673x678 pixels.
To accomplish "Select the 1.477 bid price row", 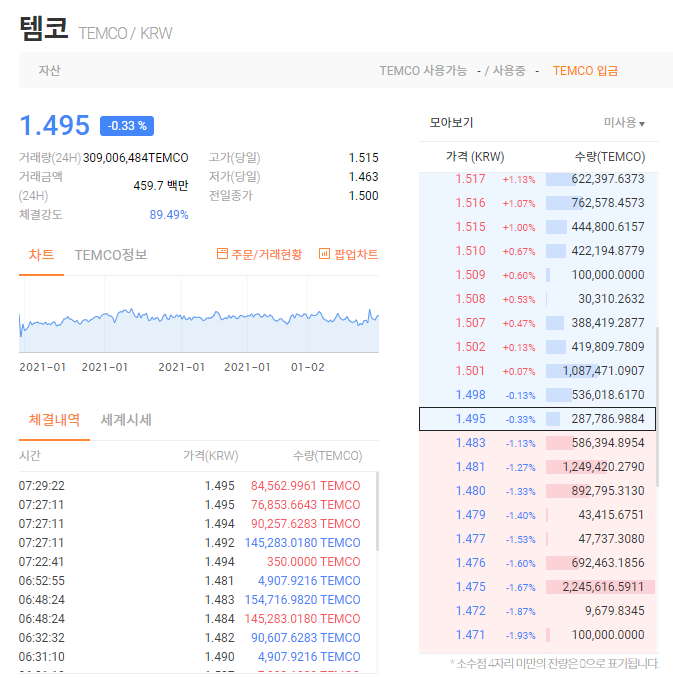I will pyautogui.click(x=537, y=539).
